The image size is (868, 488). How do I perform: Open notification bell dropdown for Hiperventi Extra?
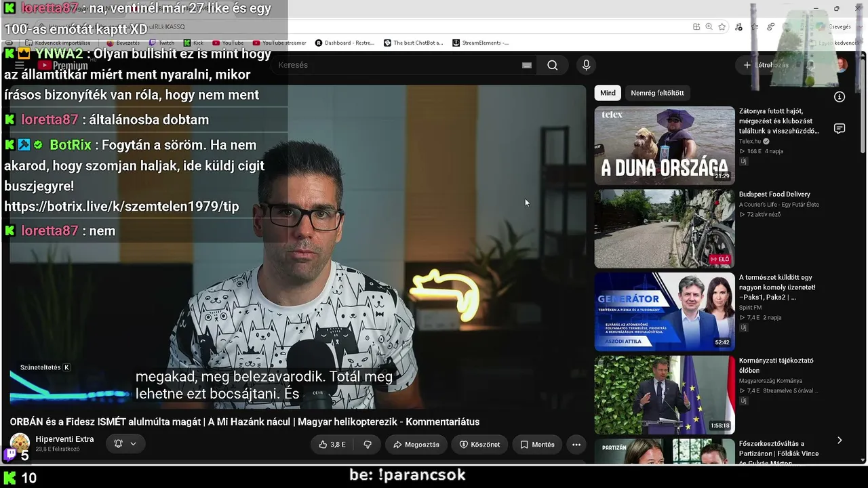pyautogui.click(x=125, y=444)
